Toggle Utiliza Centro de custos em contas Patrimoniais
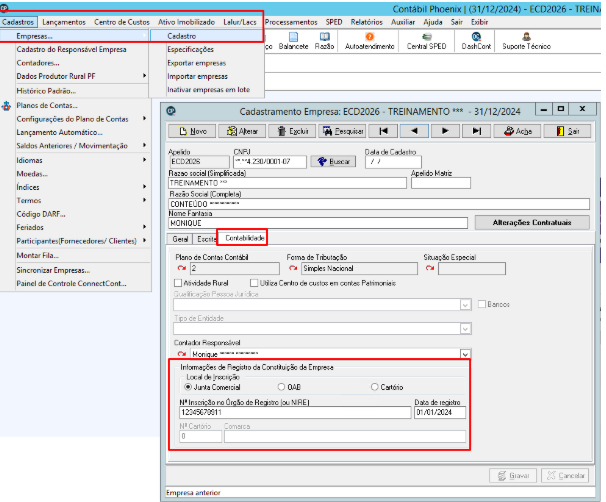 pyautogui.click(x=254, y=283)
